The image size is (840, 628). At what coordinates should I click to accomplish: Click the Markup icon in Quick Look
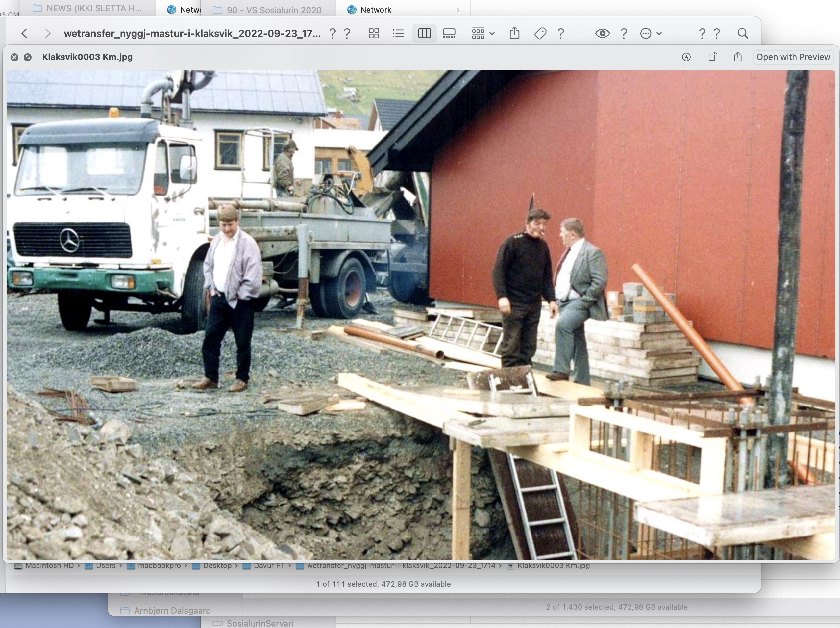coord(686,57)
